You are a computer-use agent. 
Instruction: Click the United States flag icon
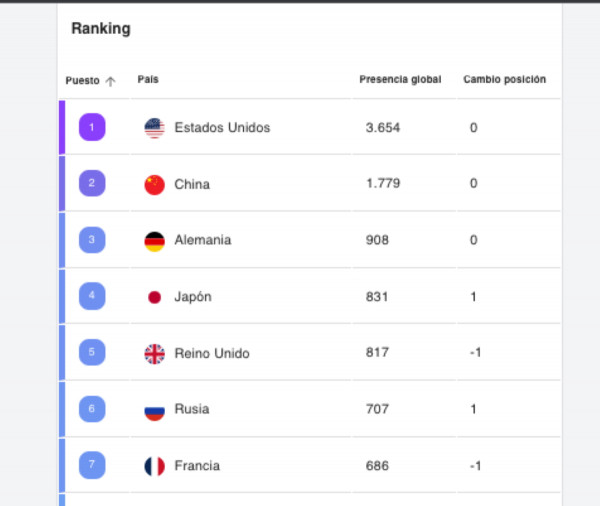(x=155, y=128)
